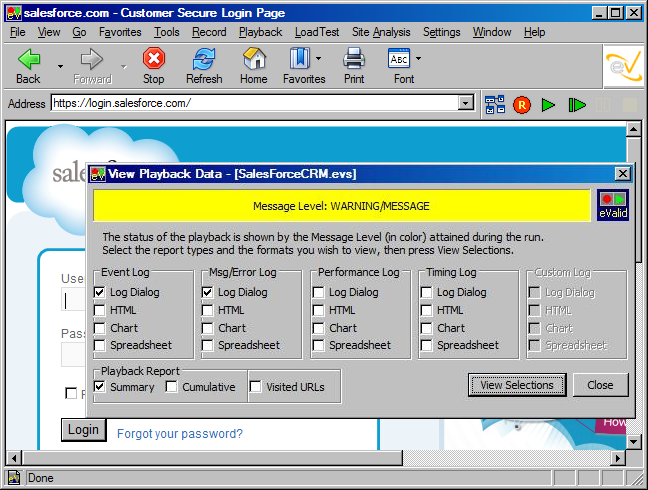Tick Performance Log Chart checkbox
Image resolution: width=648 pixels, height=490 pixels.
coord(319,328)
